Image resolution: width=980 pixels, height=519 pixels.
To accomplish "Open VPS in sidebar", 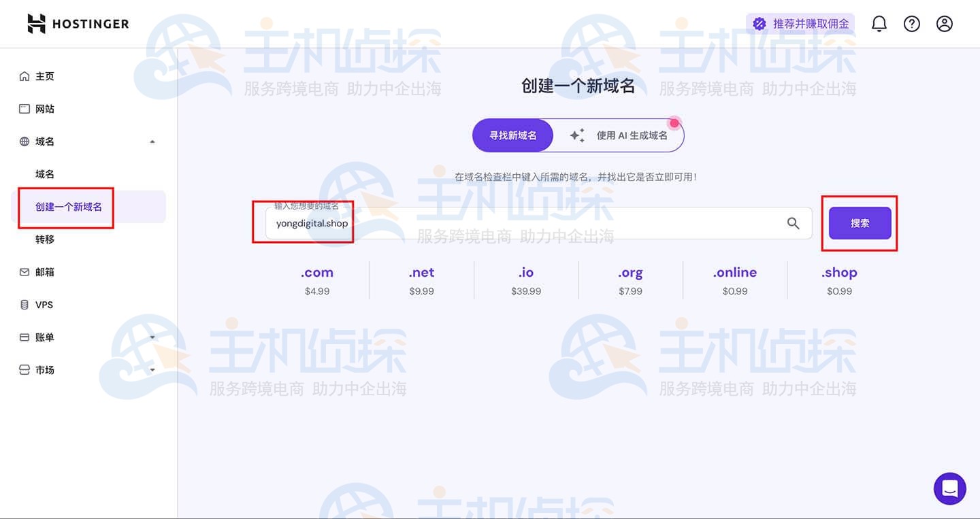I will pyautogui.click(x=44, y=305).
